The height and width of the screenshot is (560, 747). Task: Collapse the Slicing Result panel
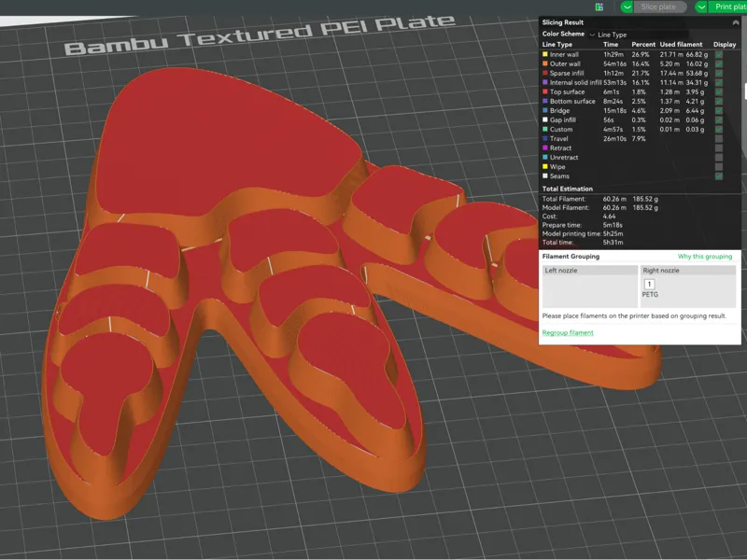click(x=736, y=22)
